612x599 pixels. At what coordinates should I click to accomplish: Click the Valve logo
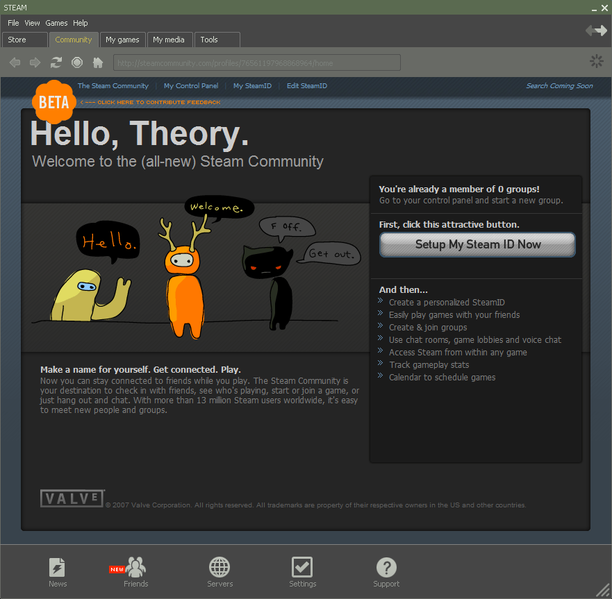72,498
